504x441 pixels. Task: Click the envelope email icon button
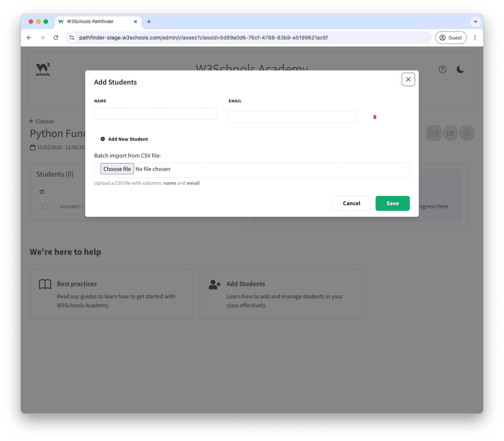click(434, 133)
